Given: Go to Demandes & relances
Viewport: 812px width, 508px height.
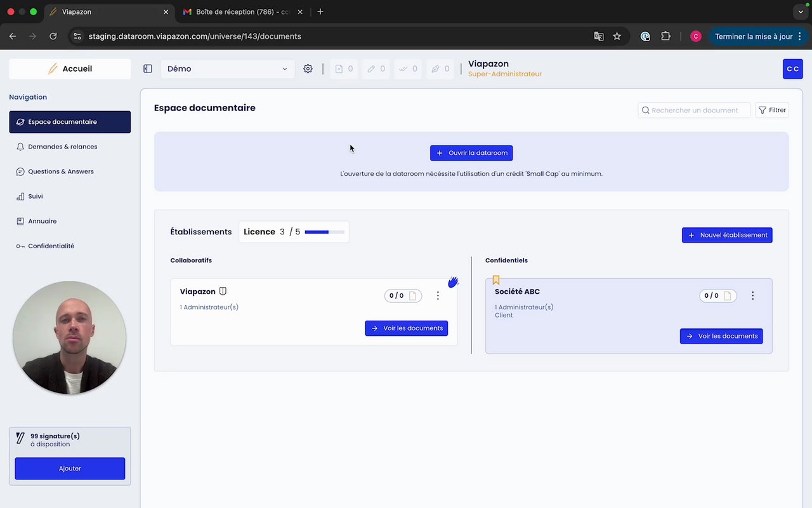Looking at the screenshot, I should pos(62,147).
